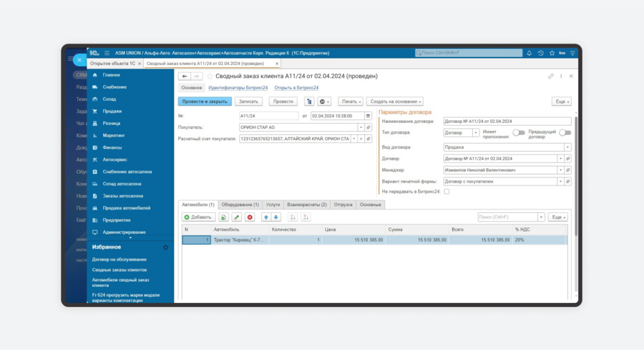
Task: Click the Провести и закрыть button
Action: (205, 101)
